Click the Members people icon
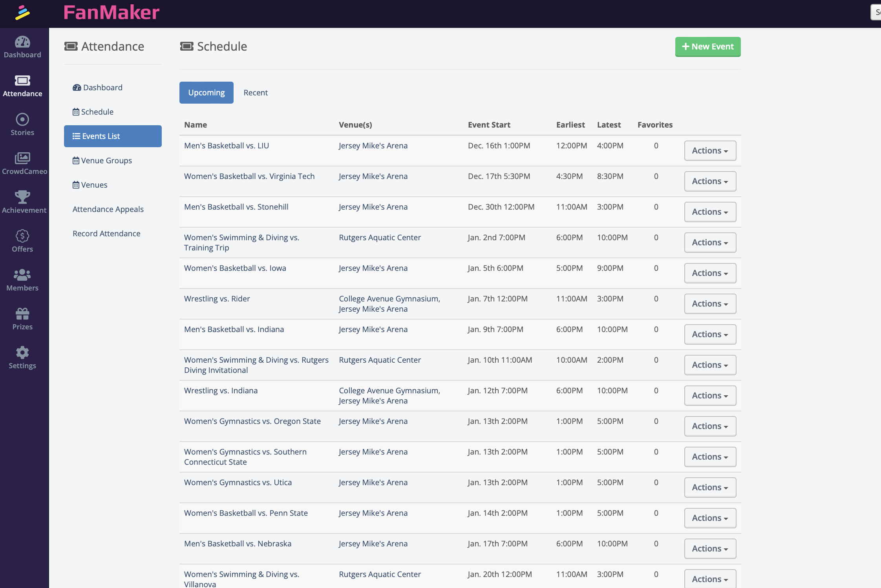This screenshot has width=881, height=588. pyautogui.click(x=22, y=275)
